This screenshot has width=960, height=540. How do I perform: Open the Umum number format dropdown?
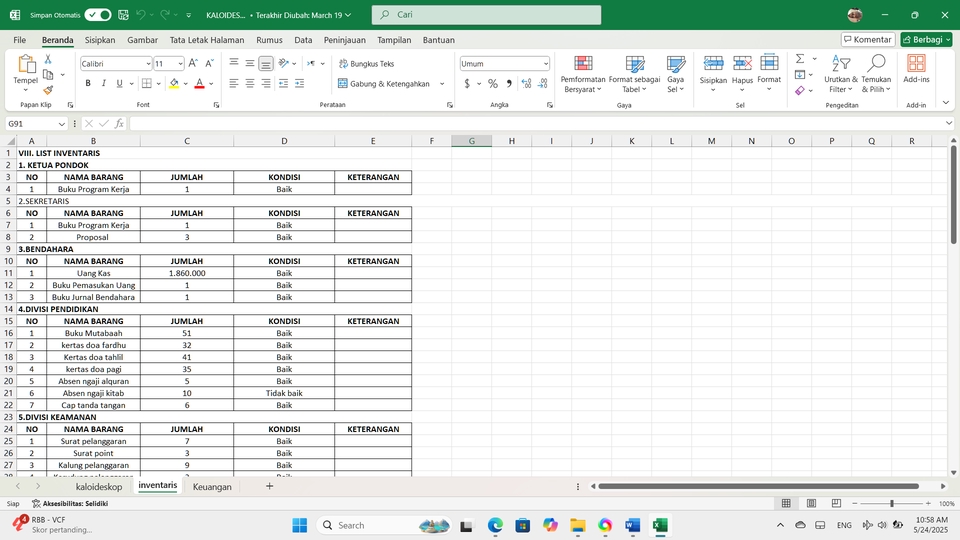(x=545, y=64)
